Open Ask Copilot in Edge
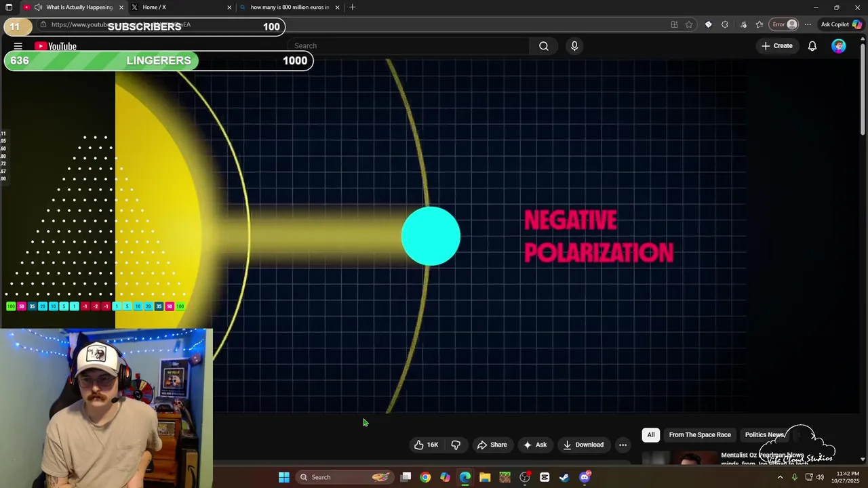 [841, 24]
